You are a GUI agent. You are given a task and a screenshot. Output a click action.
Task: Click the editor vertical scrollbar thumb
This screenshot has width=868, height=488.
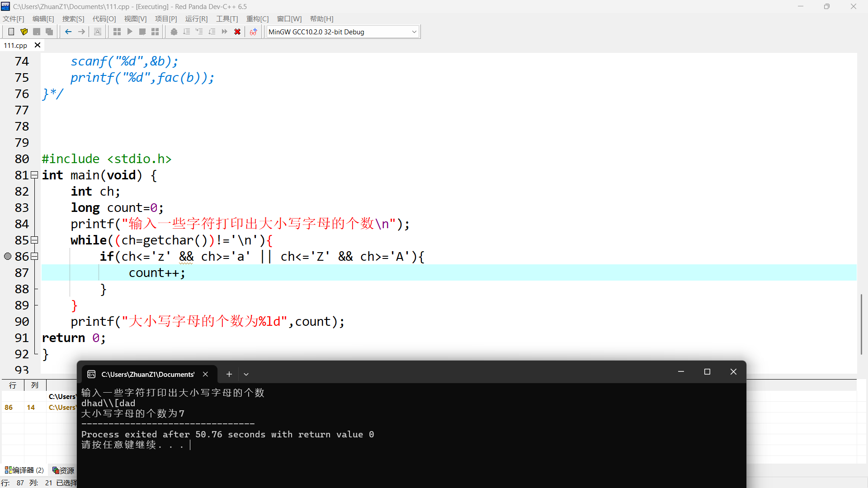(861, 324)
